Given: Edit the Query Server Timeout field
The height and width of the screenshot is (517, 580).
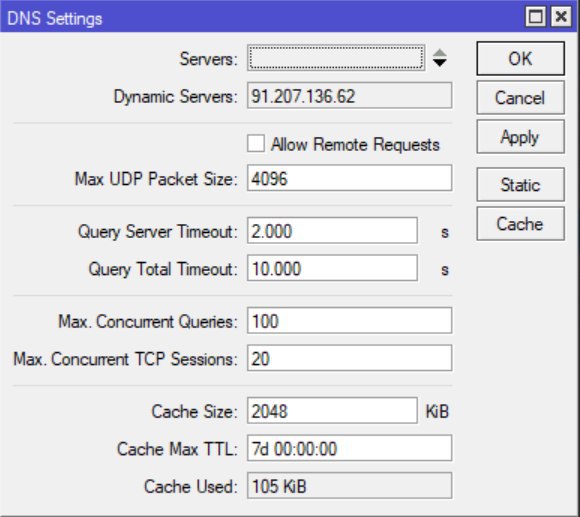Looking at the screenshot, I should (x=332, y=231).
